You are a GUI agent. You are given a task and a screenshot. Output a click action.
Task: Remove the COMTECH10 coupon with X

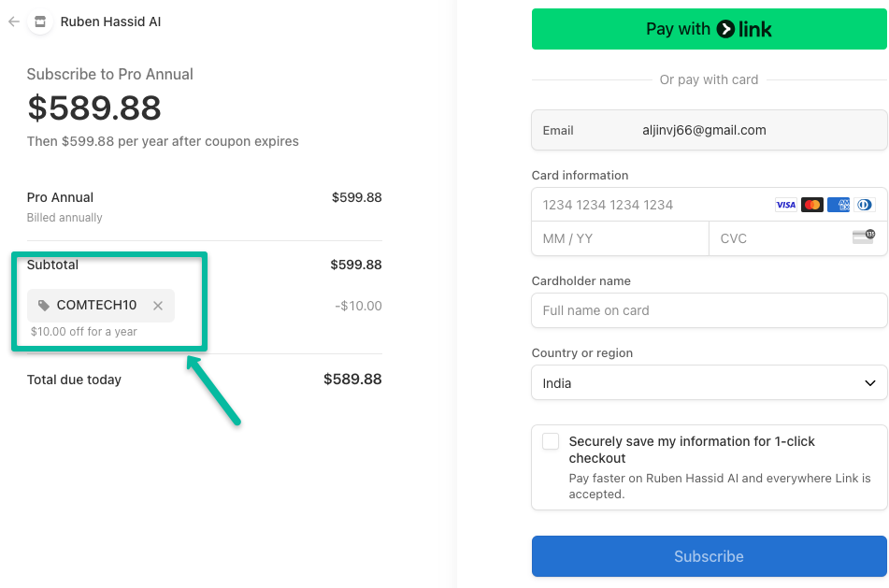(x=158, y=306)
